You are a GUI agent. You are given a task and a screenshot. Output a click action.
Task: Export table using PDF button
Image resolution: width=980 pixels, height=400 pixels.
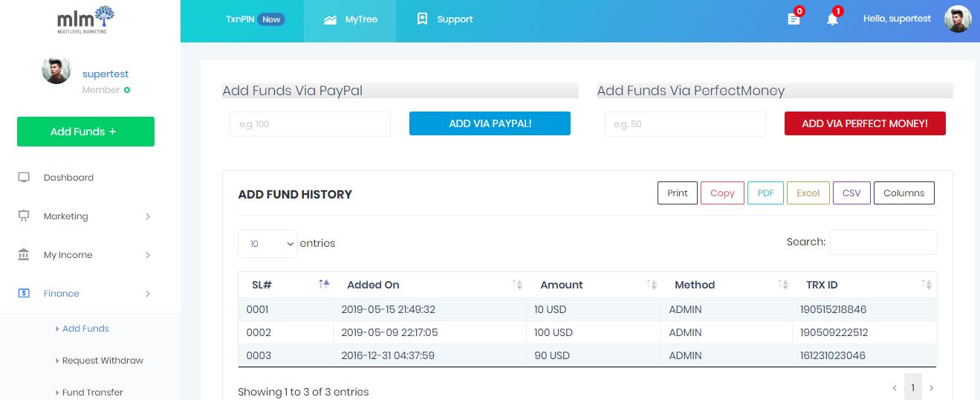765,193
